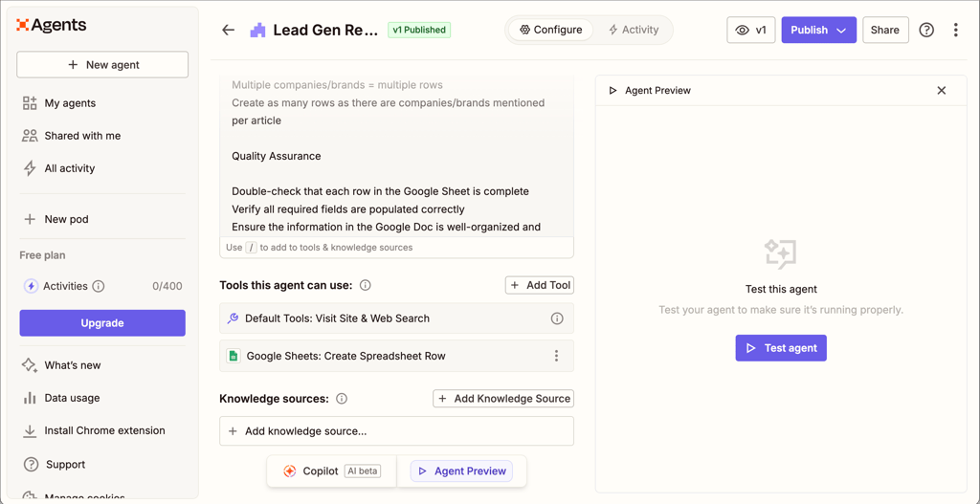Click the Default Tools wrench icon
This screenshot has height=504, width=980.
[x=232, y=318]
